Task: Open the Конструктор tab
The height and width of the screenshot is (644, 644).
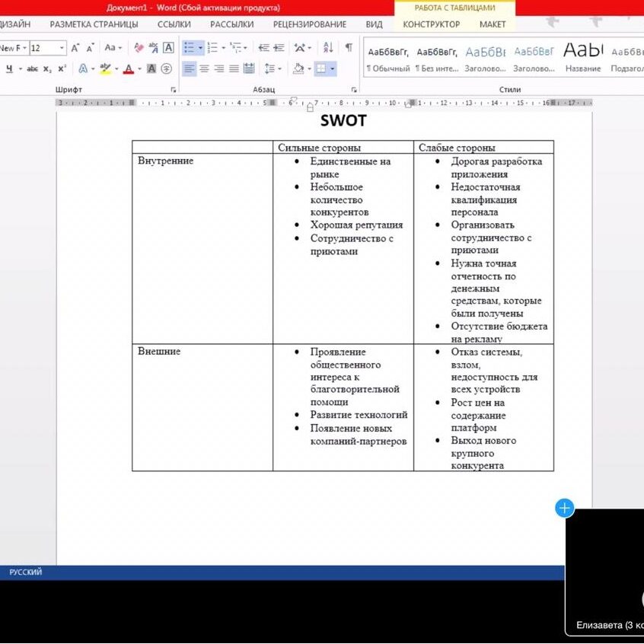Action: pos(431,24)
